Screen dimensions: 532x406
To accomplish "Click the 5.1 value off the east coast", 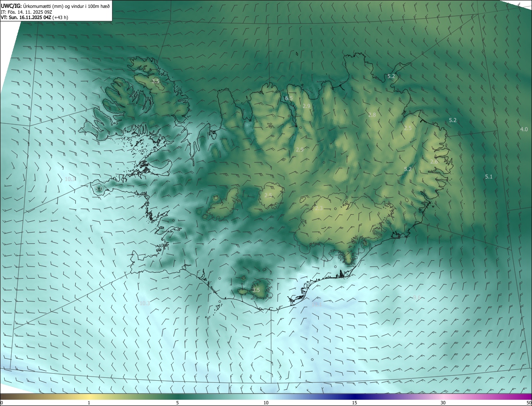I will [488, 176].
